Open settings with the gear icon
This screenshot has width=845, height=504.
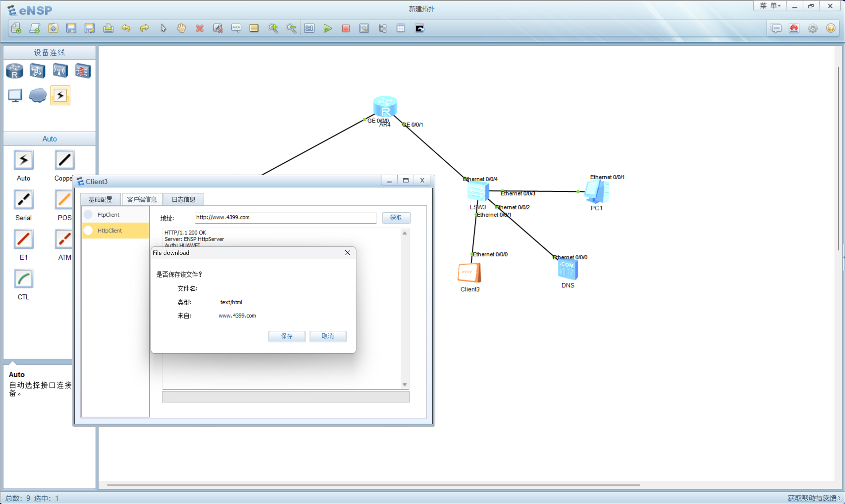coord(813,28)
